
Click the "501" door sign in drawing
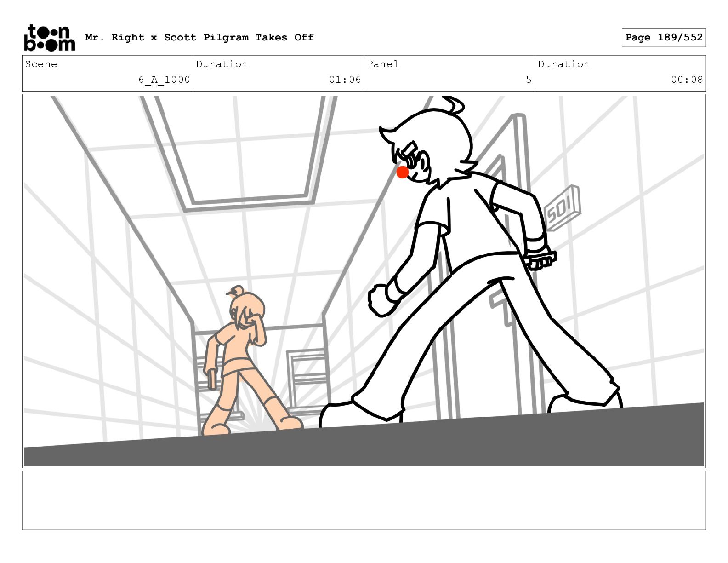click(562, 208)
